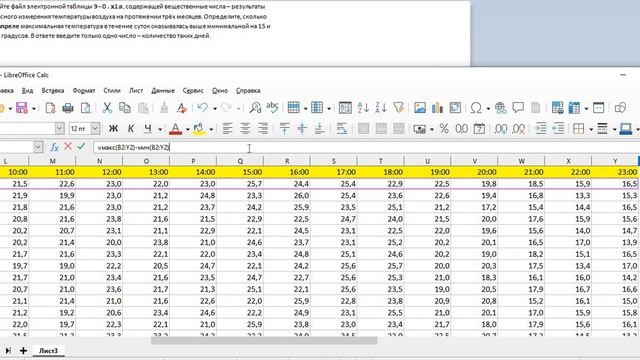Click the Copy icon
This screenshot has width=640, height=360.
[x=124, y=108]
